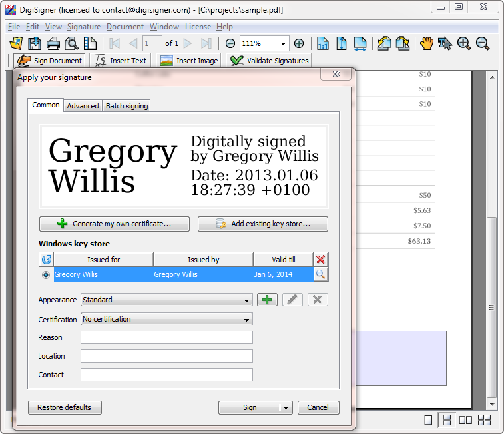Click the document properties page icon
The width and height of the screenshot is (504, 434).
tap(90, 43)
